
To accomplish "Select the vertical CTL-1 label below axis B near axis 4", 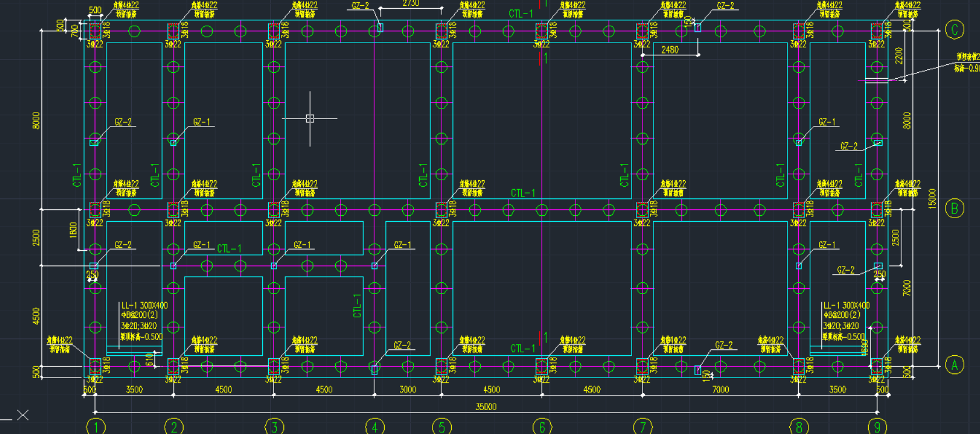I will click(357, 305).
